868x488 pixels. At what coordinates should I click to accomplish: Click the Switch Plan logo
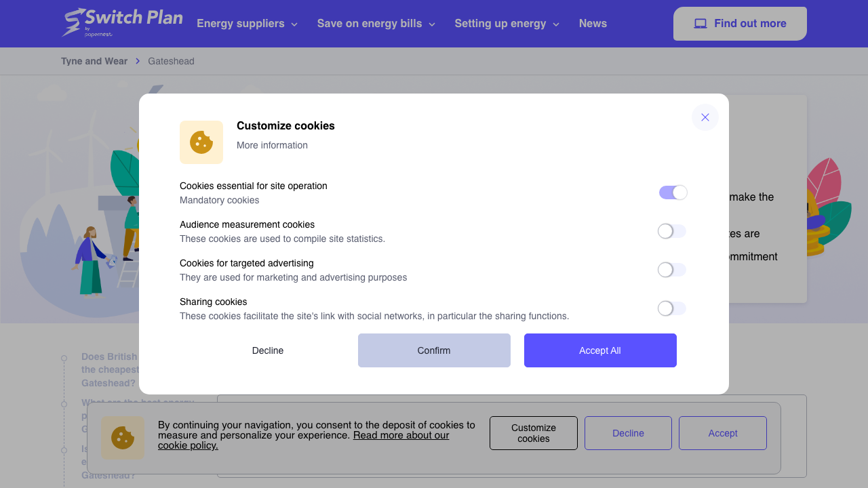122,23
